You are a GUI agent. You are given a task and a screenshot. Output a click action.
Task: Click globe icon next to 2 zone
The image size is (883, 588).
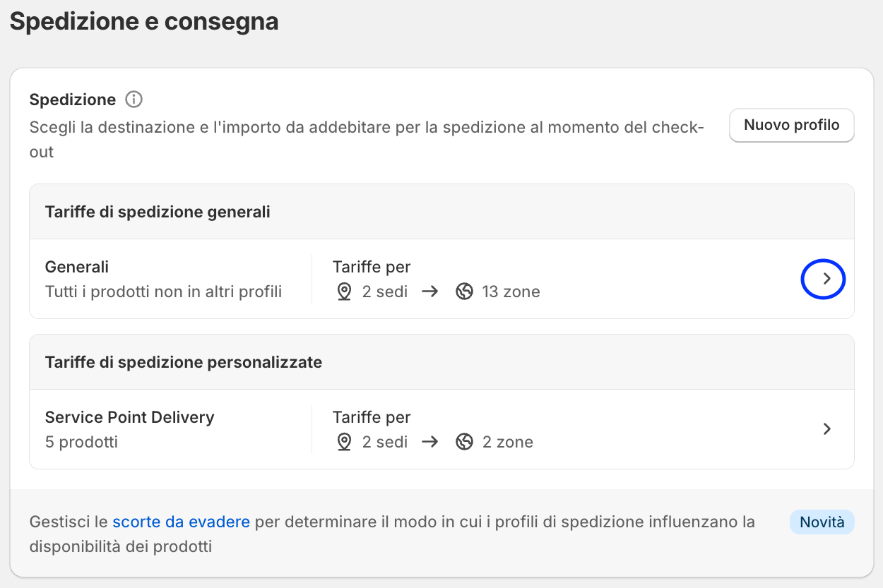pyautogui.click(x=464, y=442)
